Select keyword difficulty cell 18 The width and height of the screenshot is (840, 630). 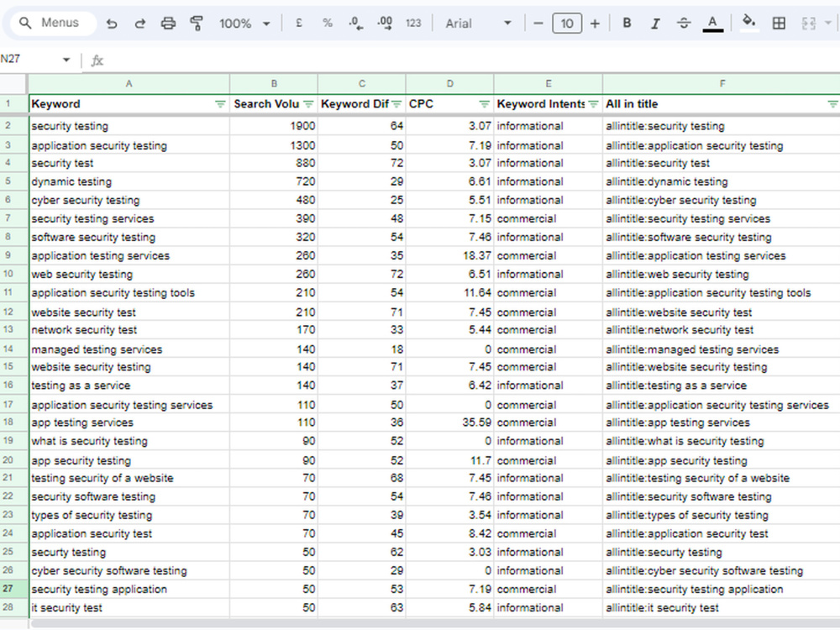pos(361,349)
